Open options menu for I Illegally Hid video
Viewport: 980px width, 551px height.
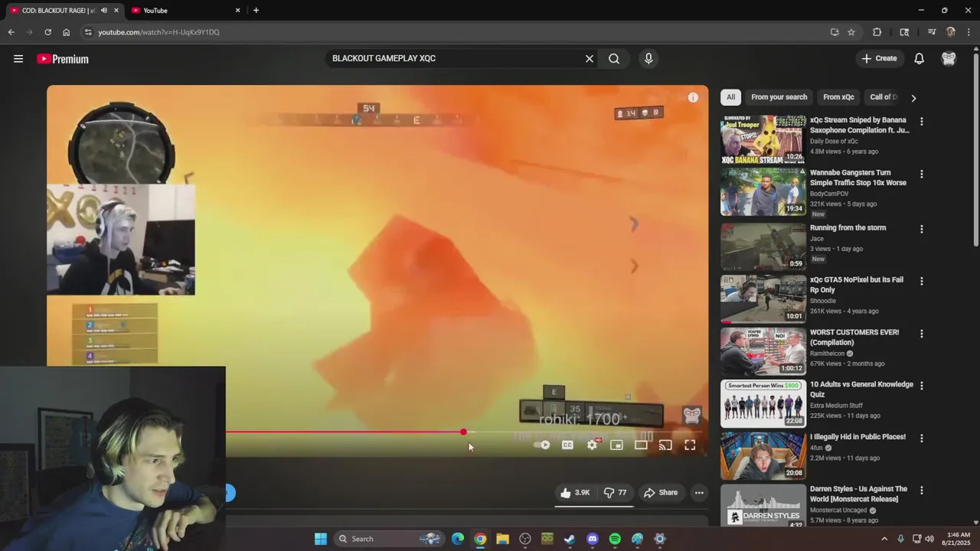922,439
